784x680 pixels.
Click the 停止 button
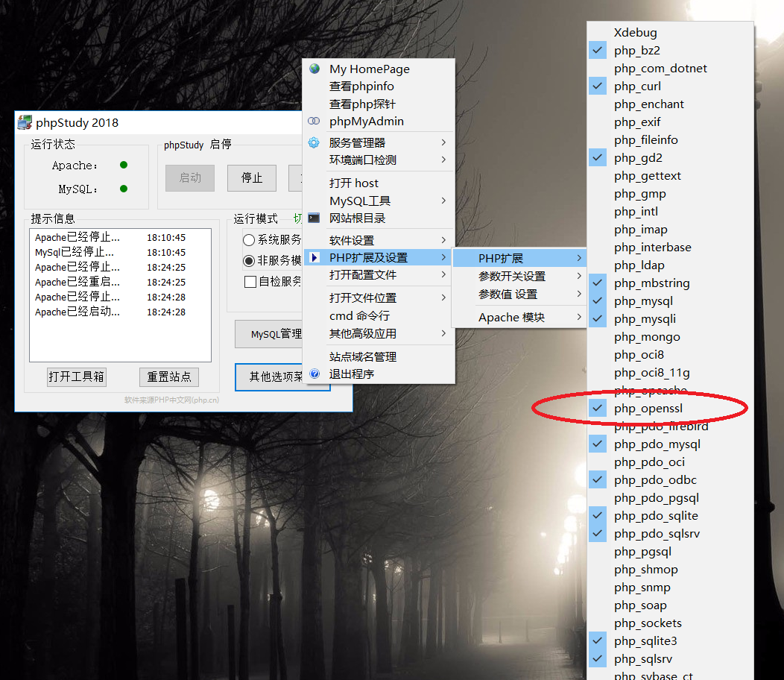tap(251, 177)
